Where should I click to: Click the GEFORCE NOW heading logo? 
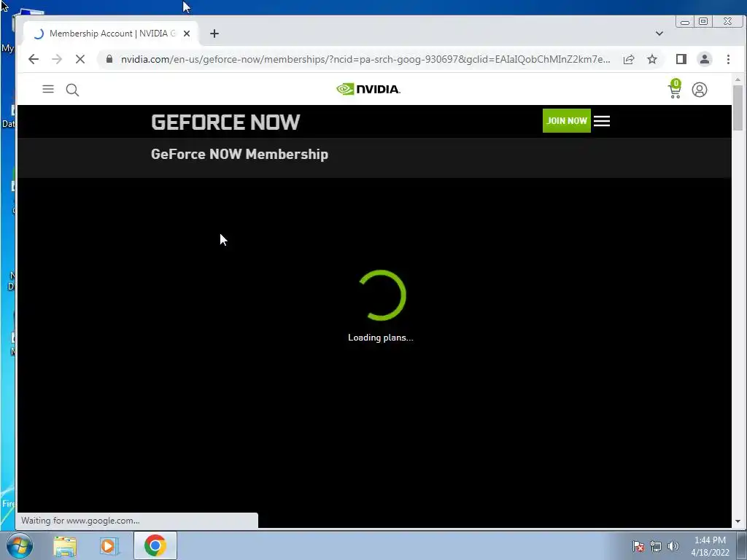point(225,122)
